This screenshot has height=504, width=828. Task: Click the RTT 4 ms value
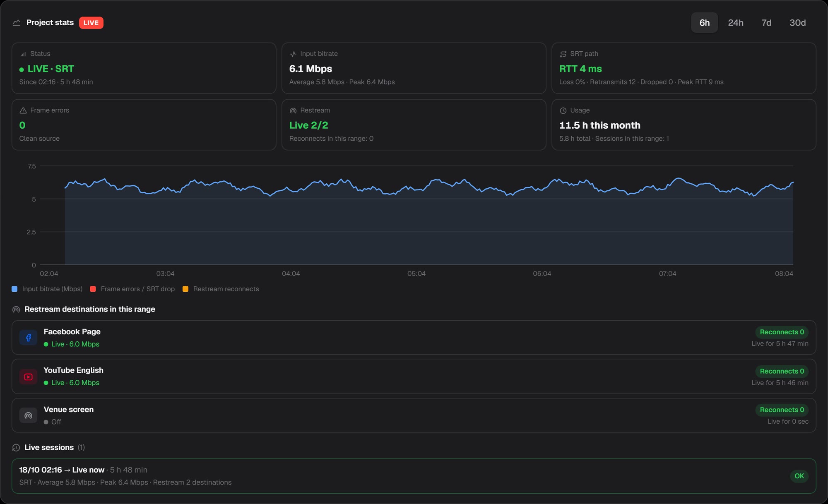(580, 69)
